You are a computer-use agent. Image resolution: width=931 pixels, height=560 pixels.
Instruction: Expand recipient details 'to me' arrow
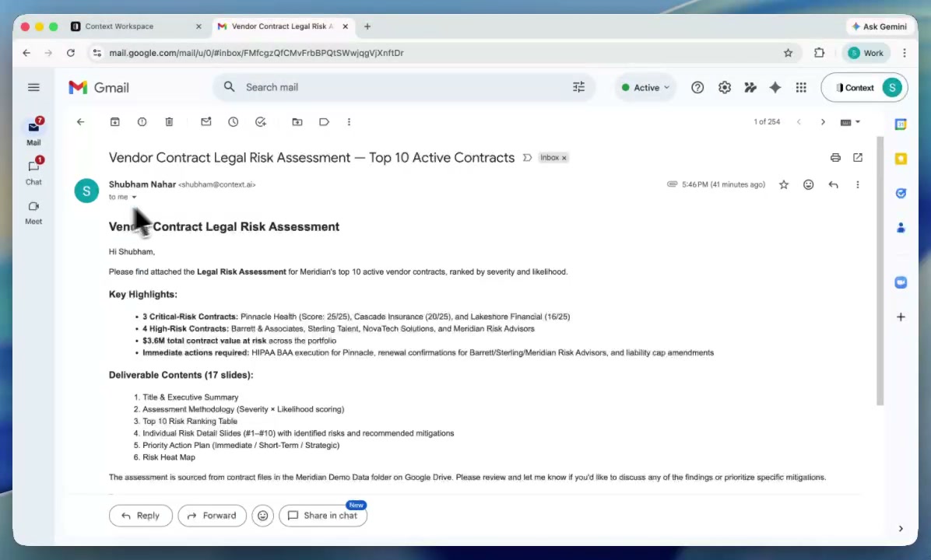(x=134, y=197)
